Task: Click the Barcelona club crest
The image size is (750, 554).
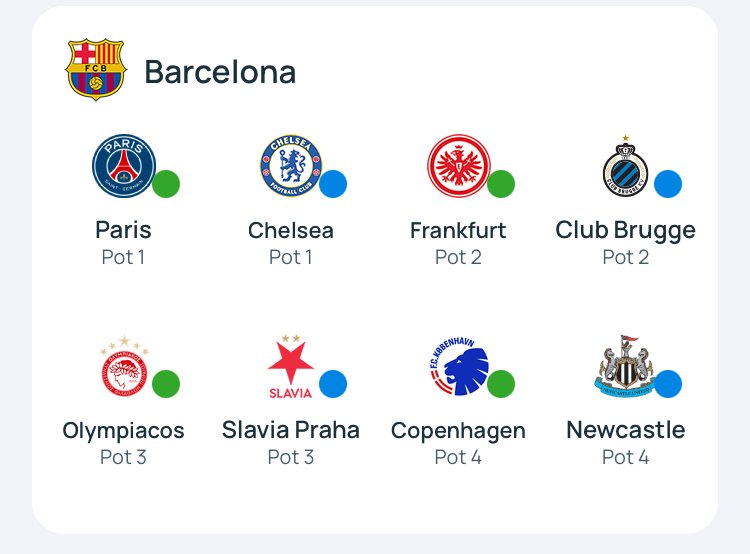Action: [x=96, y=70]
